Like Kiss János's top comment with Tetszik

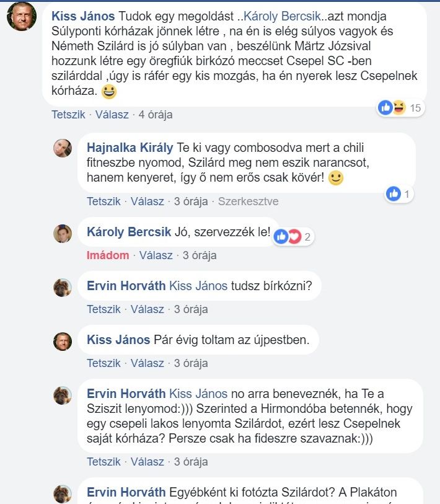click(68, 115)
